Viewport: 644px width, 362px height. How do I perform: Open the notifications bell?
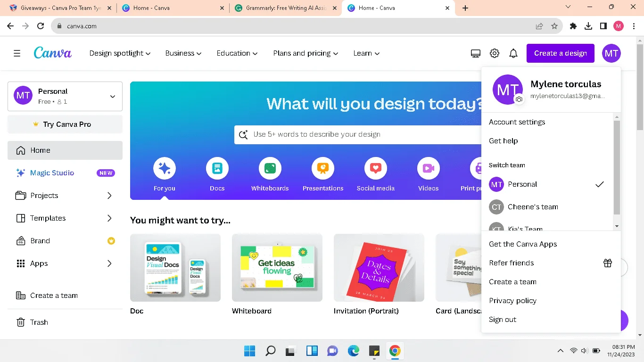coord(513,53)
